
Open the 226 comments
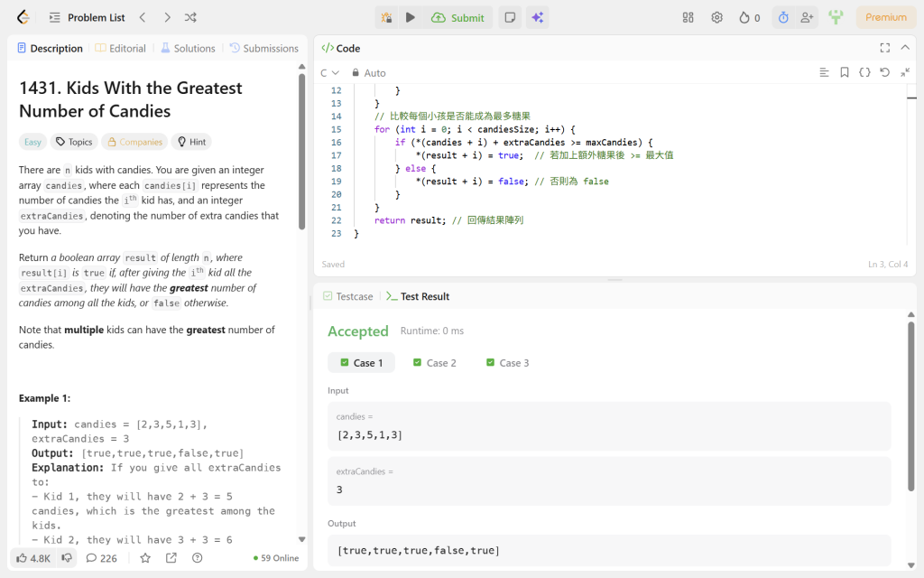click(101, 558)
